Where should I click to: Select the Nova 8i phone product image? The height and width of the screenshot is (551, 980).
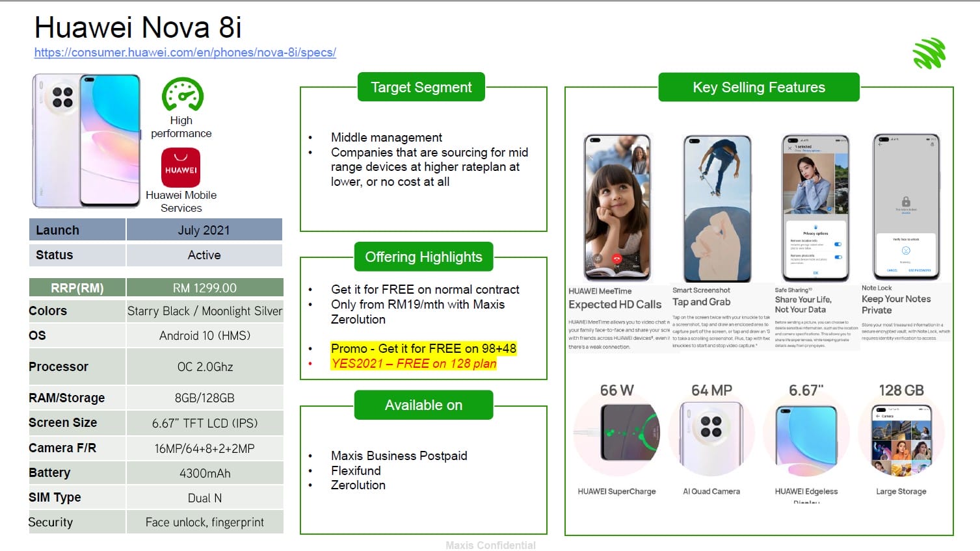[86, 140]
